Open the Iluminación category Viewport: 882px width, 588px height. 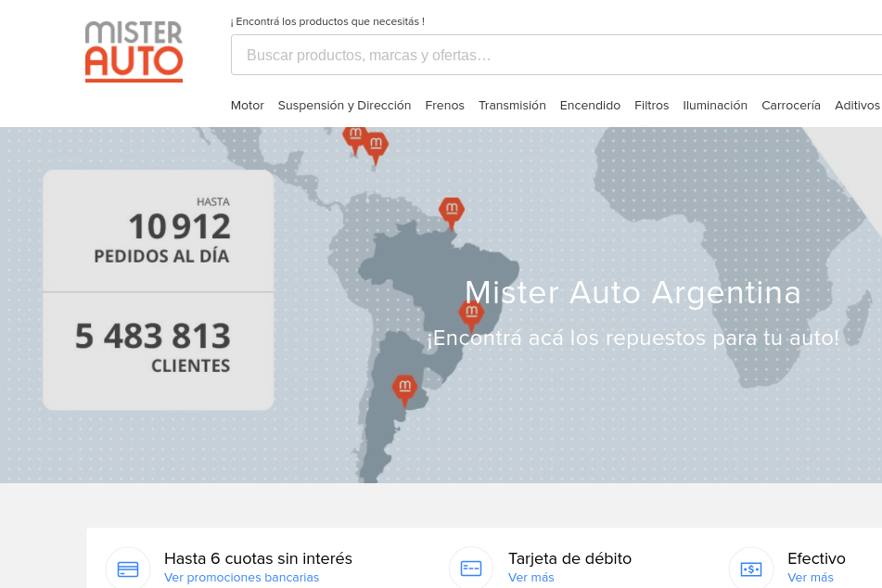pos(715,106)
